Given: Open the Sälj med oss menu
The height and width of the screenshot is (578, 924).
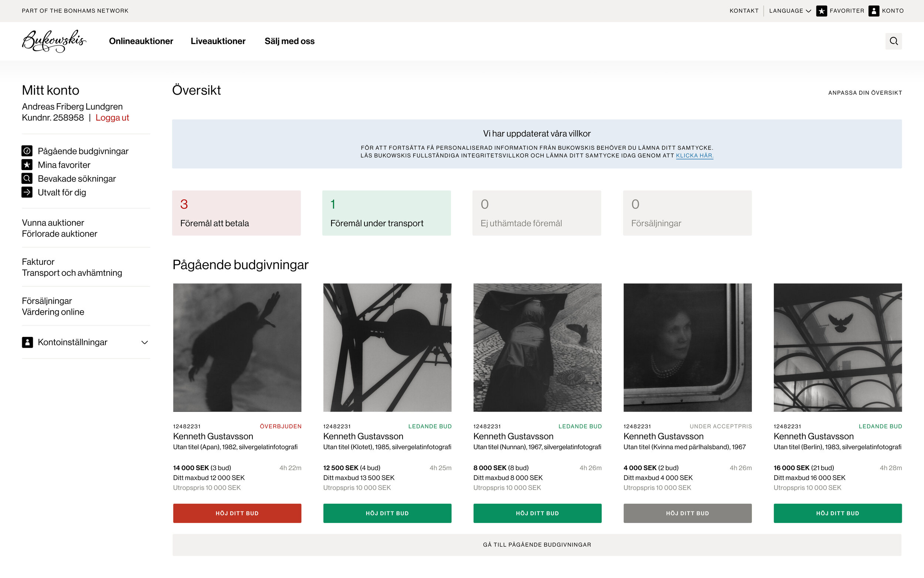Looking at the screenshot, I should pyautogui.click(x=289, y=41).
